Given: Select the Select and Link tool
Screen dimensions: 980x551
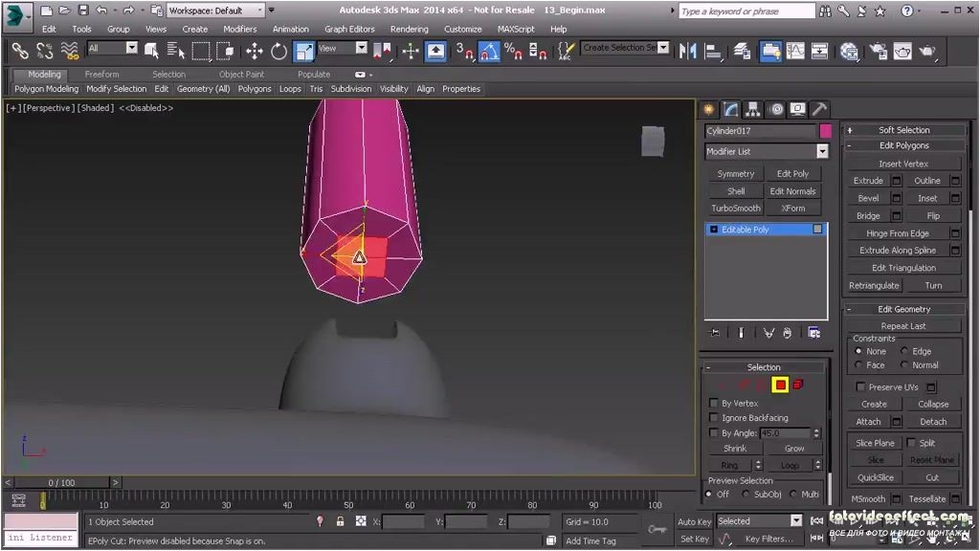Looking at the screenshot, I should click(19, 52).
